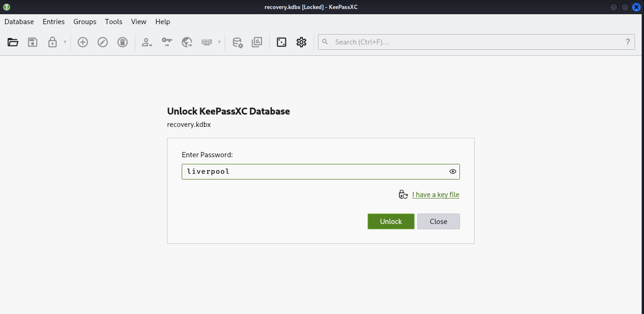Click the Copy Password key icon
The image size is (644, 314).
click(x=167, y=42)
